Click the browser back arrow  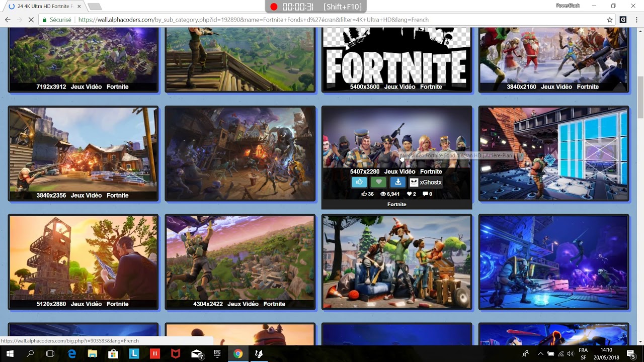pyautogui.click(x=8, y=20)
